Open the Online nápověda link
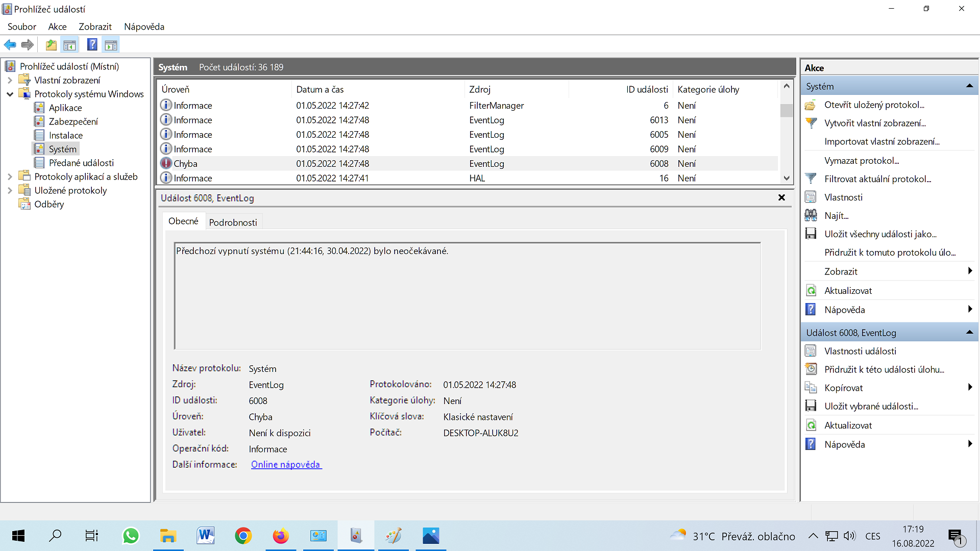The image size is (980, 551). tap(286, 464)
